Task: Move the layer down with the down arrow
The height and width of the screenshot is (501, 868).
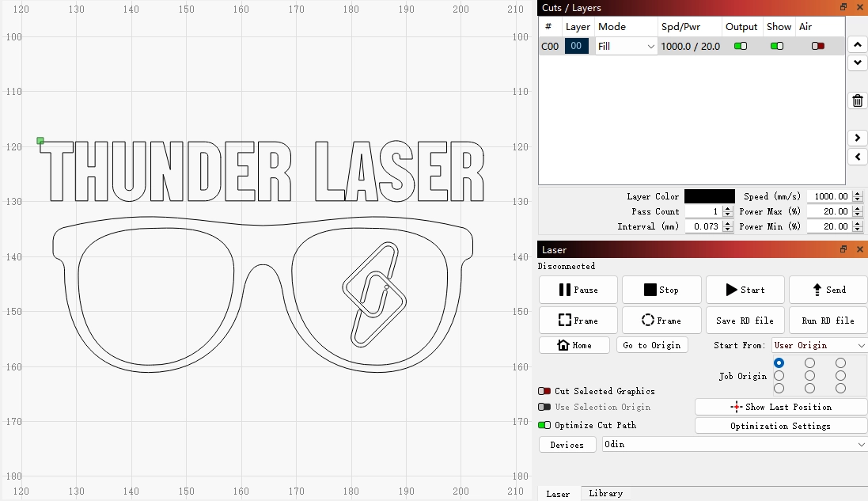Action: [x=858, y=63]
